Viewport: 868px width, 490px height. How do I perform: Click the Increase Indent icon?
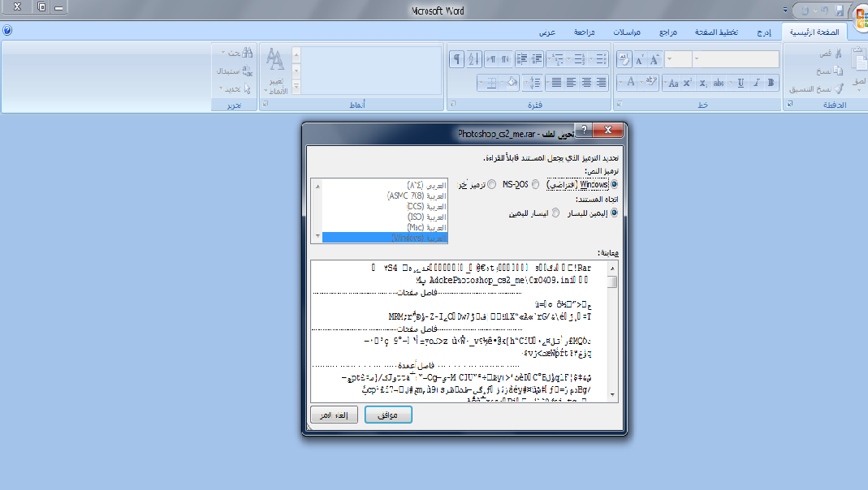[522, 58]
